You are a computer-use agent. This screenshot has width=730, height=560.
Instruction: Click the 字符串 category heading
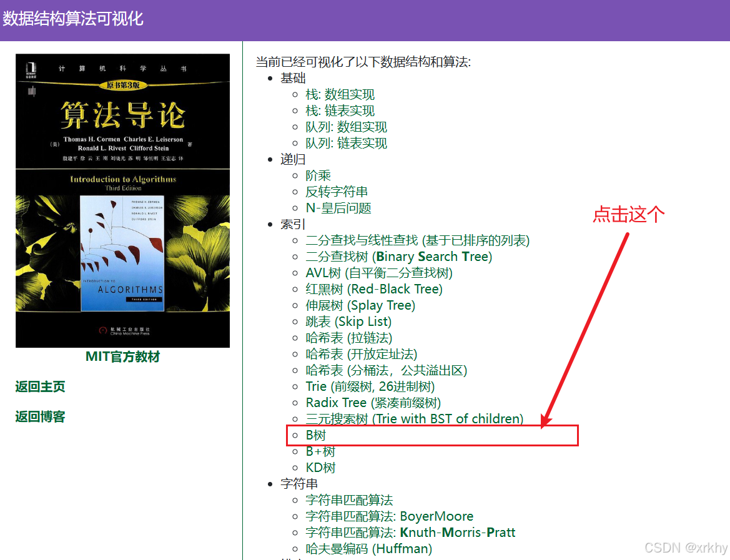pyautogui.click(x=299, y=484)
